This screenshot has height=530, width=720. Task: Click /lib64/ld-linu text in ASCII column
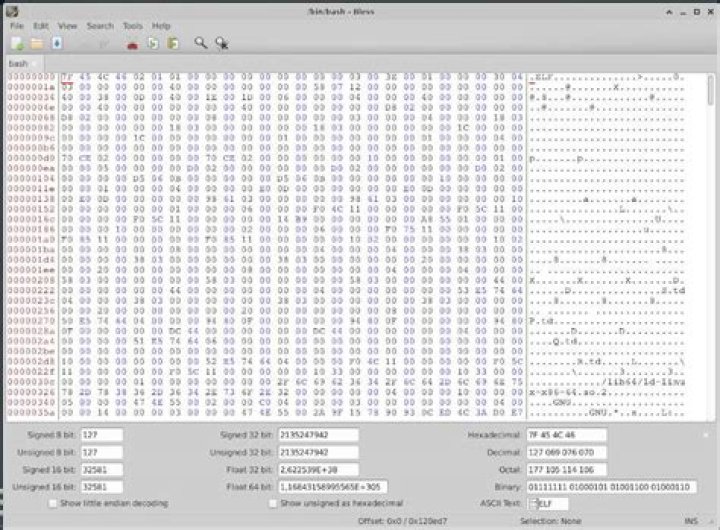(643, 382)
